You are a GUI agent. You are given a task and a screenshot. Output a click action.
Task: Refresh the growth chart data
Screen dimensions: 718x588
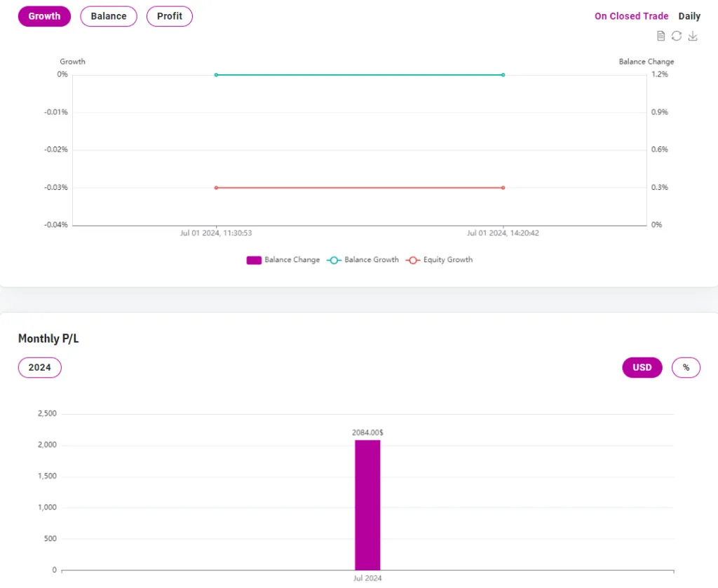click(676, 36)
